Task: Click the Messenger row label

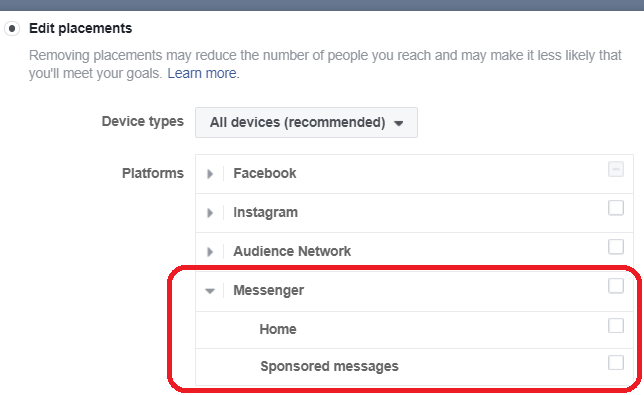Action: [269, 290]
